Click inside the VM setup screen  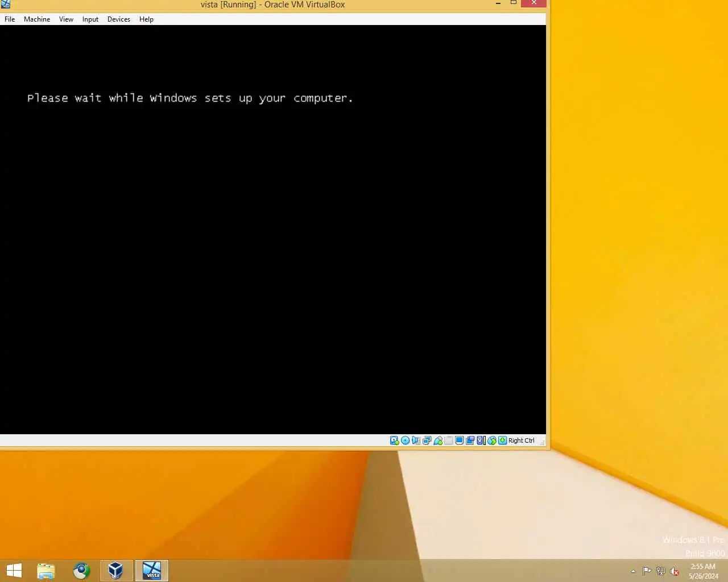273,230
